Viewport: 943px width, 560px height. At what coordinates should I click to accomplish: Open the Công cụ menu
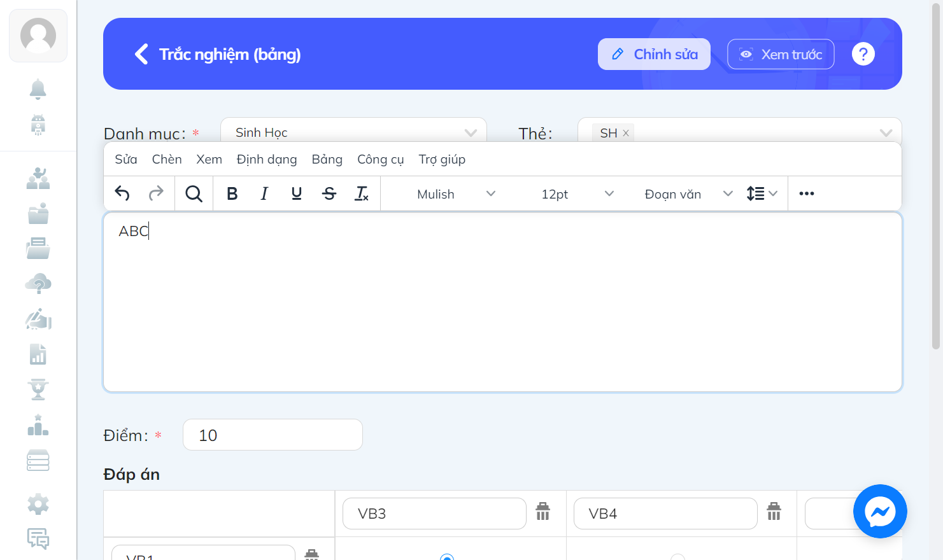click(x=381, y=159)
